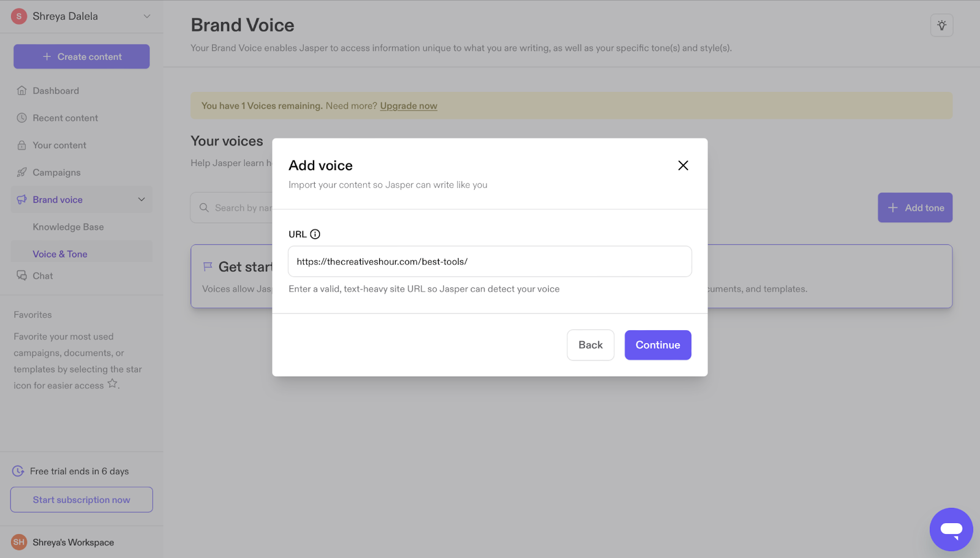Open the lightbulb tips icon
Screen dimensions: 980x558
pyautogui.click(x=941, y=25)
